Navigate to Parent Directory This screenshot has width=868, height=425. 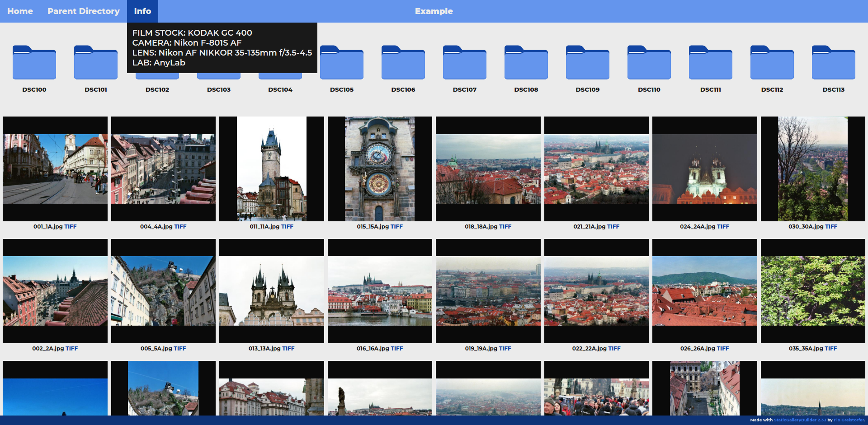[84, 11]
